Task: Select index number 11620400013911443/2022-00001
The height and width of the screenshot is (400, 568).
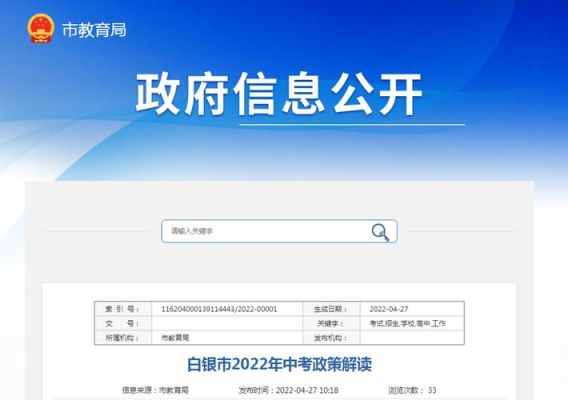Action: [219, 309]
